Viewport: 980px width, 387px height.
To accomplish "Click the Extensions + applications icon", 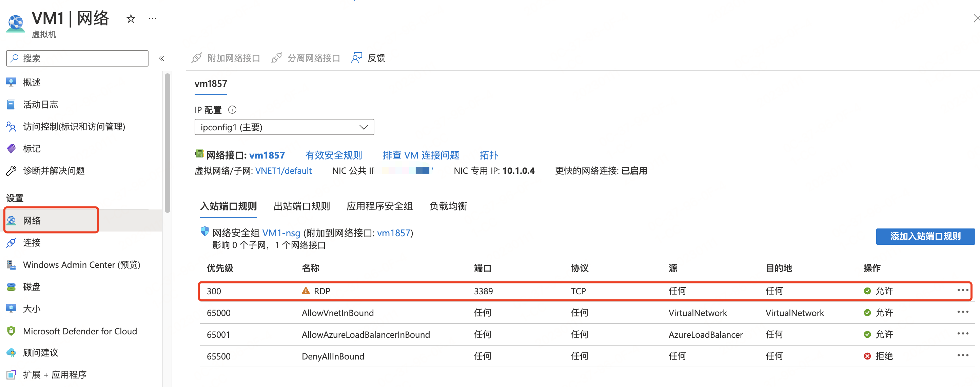I will point(12,375).
